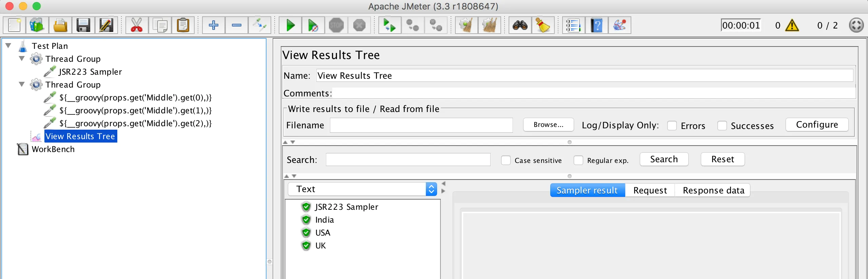The image size is (868, 279).
Task: Open Help with the question mark icon
Action: pyautogui.click(x=596, y=25)
